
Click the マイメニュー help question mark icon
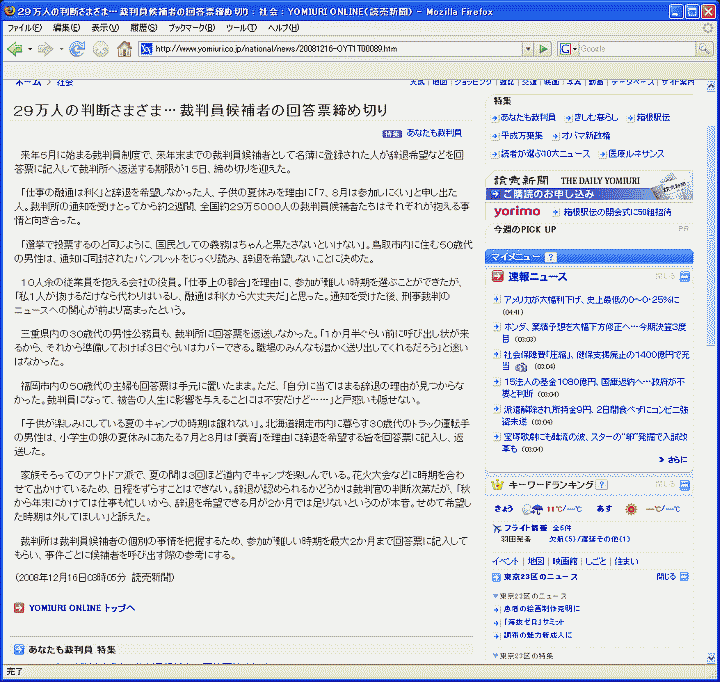pyautogui.click(x=550, y=257)
